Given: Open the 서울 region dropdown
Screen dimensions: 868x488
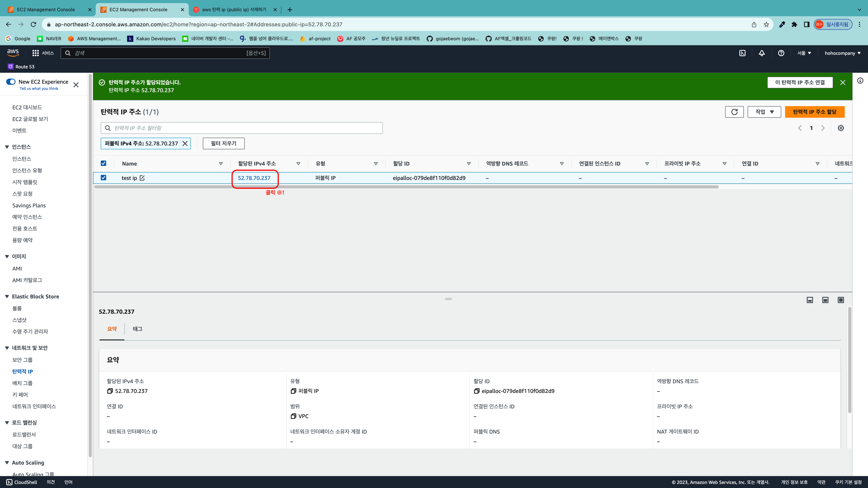Looking at the screenshot, I should 804,53.
